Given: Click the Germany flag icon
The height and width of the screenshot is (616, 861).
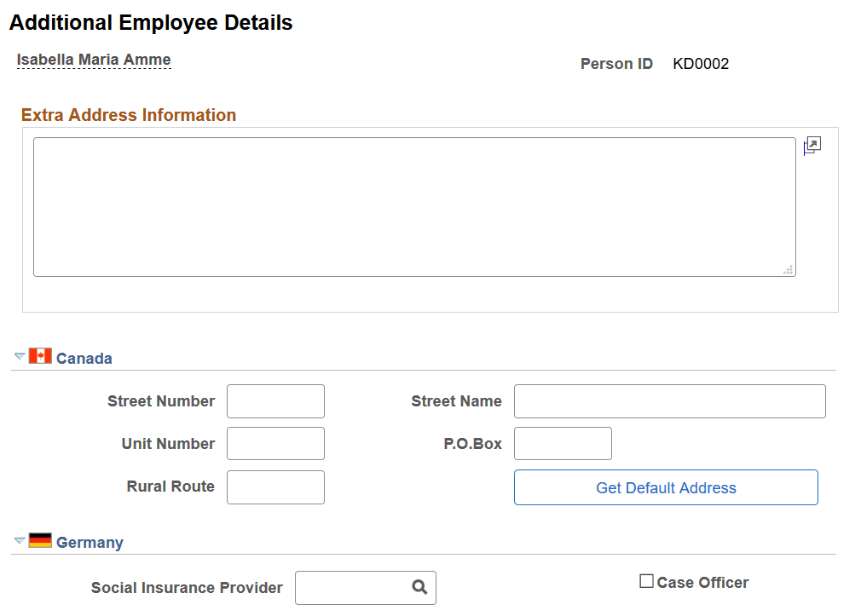Looking at the screenshot, I should (x=40, y=542).
